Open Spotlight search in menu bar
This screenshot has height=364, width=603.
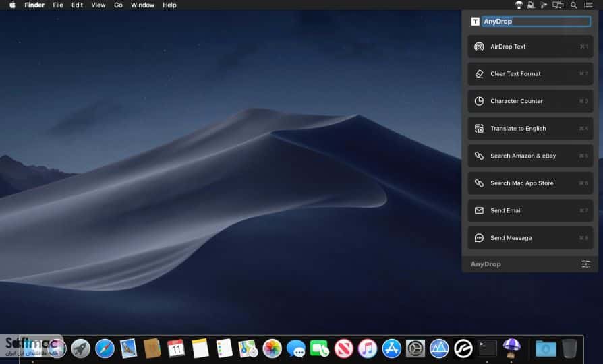pos(573,5)
